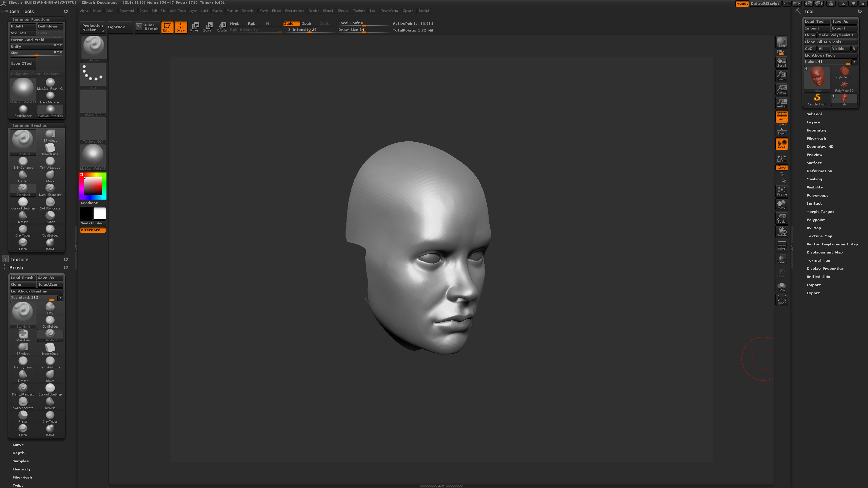
Task: Open the Xpose view icon
Action: (782, 300)
